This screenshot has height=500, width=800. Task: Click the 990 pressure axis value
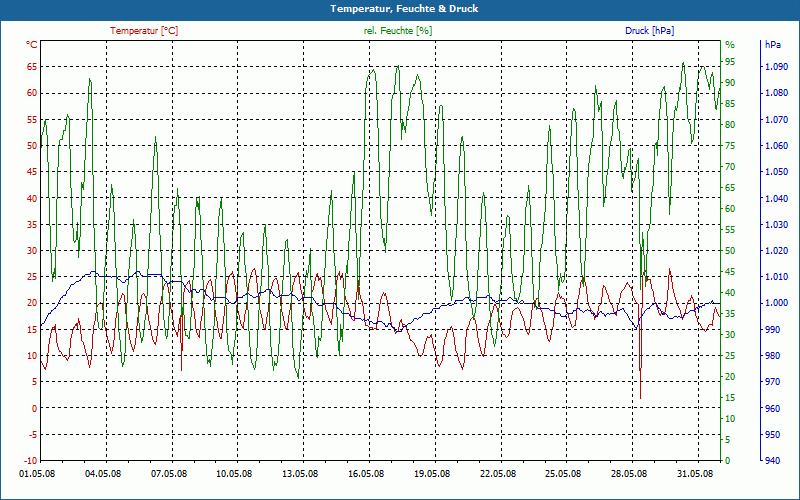[773, 330]
